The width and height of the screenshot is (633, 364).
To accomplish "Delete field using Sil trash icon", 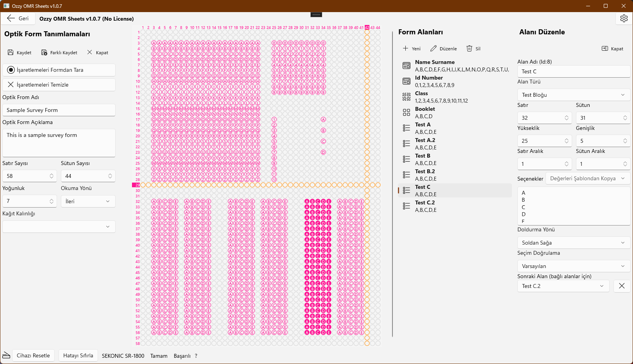I will (469, 49).
